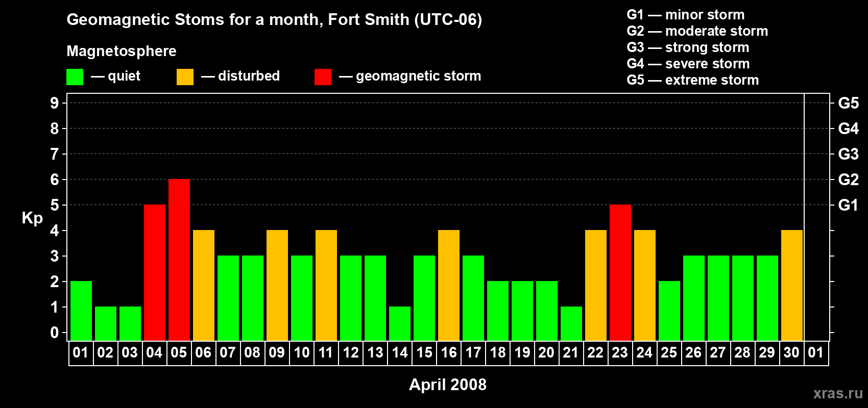Click the yellow bar for April 22
The width and height of the screenshot is (868, 408).
tap(596, 286)
